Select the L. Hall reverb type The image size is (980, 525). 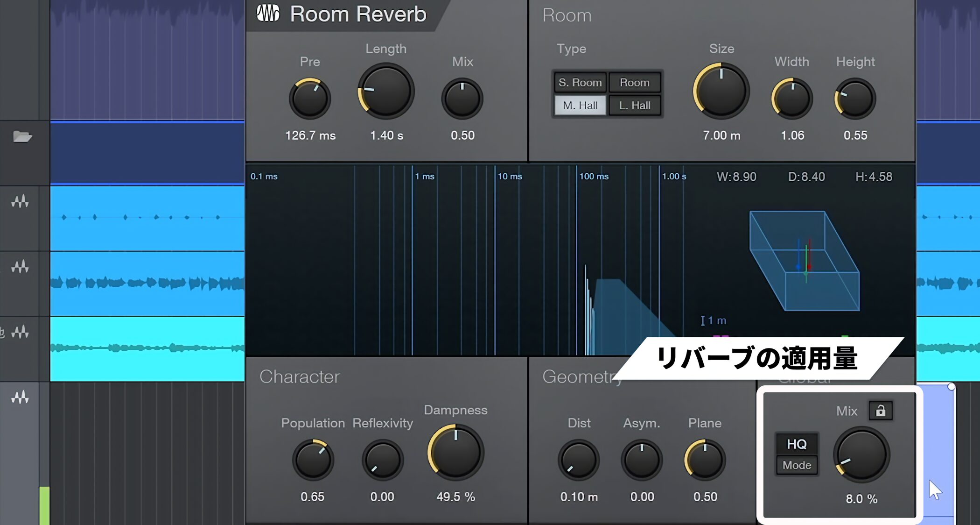pos(635,106)
